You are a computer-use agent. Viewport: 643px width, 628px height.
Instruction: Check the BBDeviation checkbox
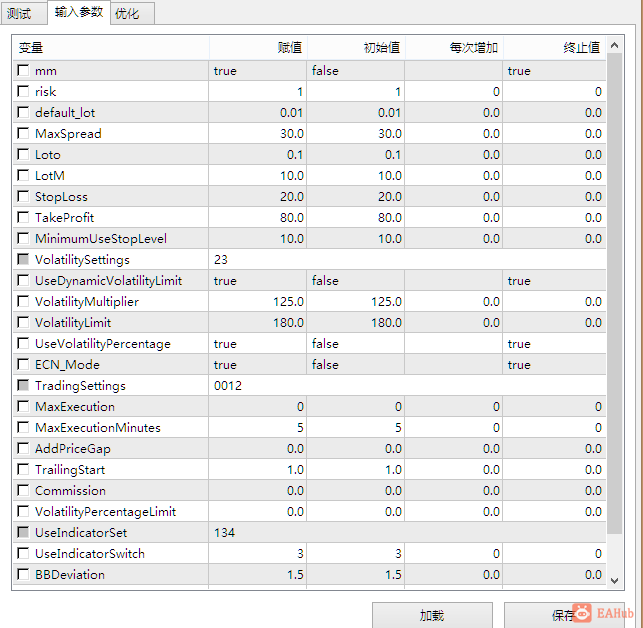click(23, 574)
